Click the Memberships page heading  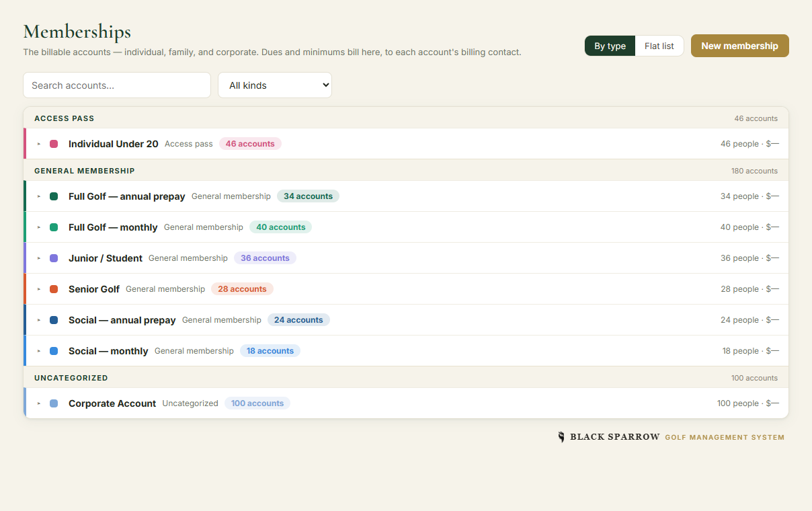(77, 32)
